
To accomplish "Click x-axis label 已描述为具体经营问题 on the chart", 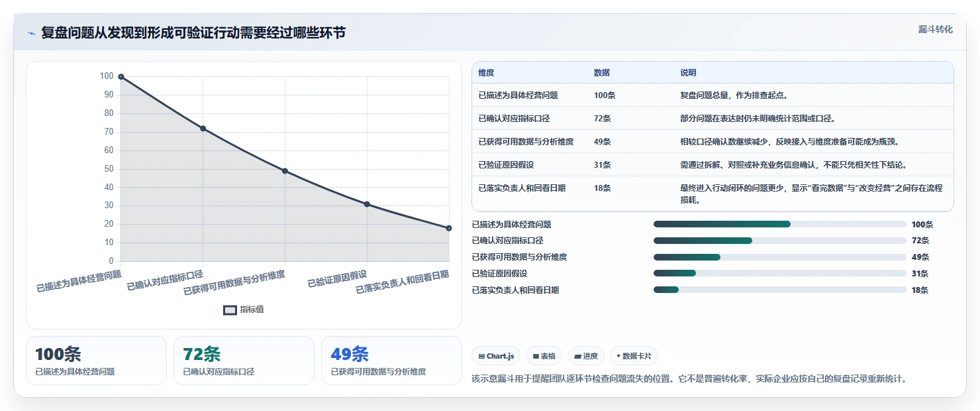I will 79,281.
